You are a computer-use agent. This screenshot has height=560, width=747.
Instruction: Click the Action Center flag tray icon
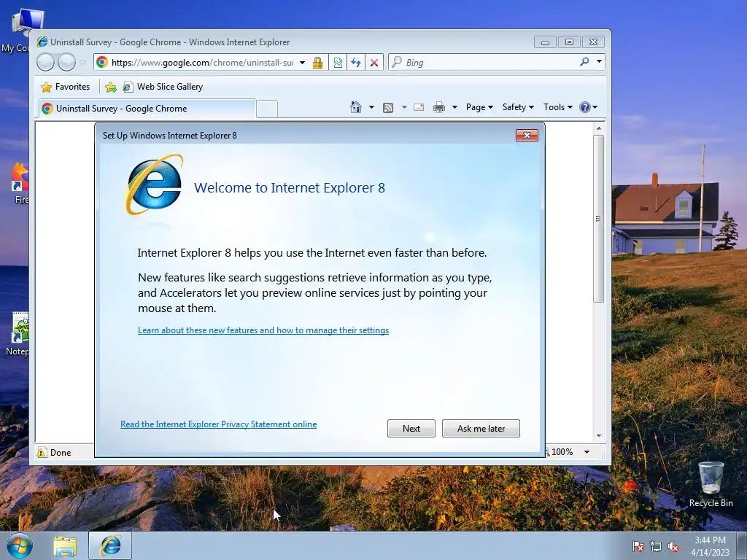point(638,546)
